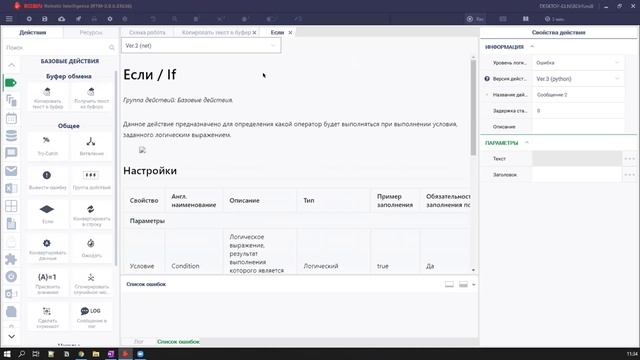Screen dimensions: 640x360
Task: Select the Вывести ошибку action
Action: click(x=47, y=180)
